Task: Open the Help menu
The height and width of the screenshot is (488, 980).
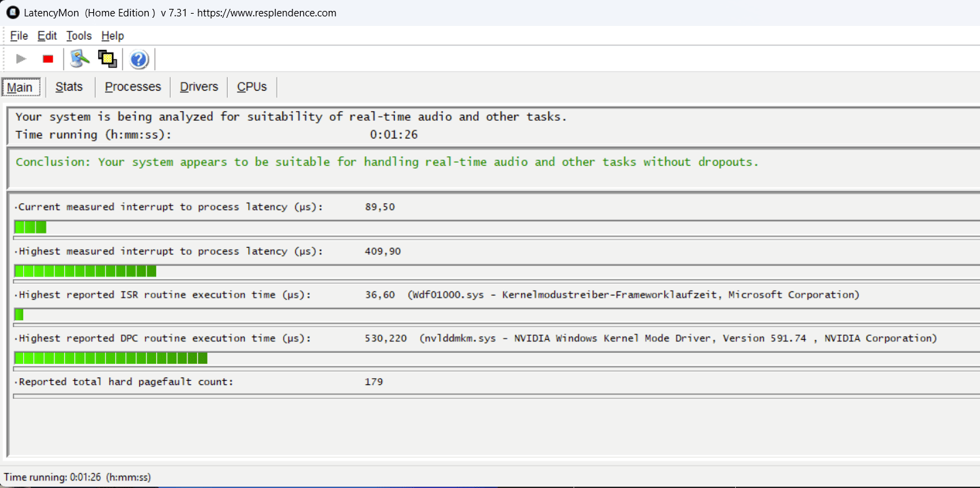Action: click(113, 35)
